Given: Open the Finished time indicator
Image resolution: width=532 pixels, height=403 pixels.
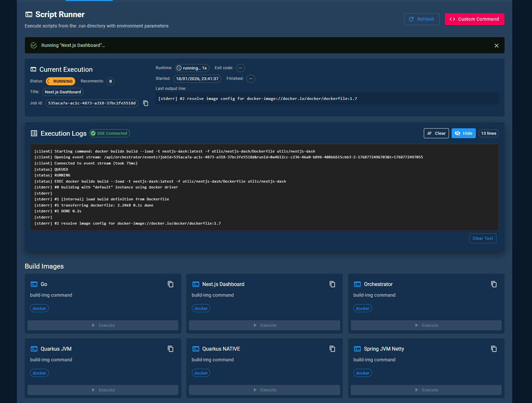Looking at the screenshot, I should pyautogui.click(x=251, y=79).
